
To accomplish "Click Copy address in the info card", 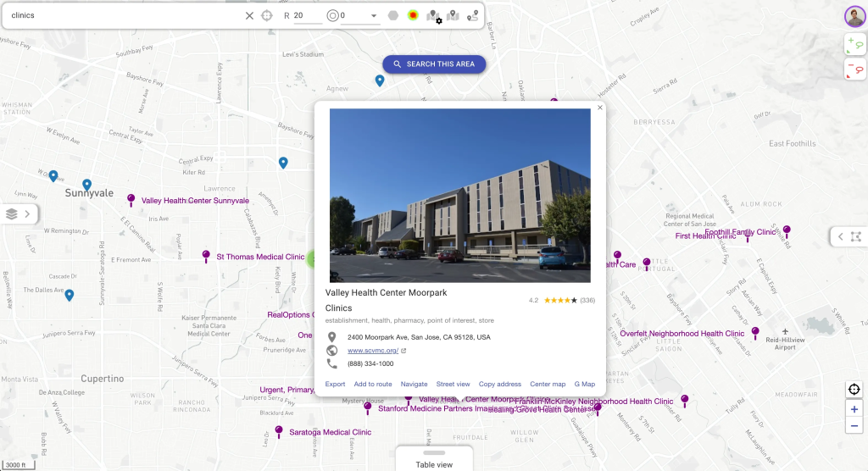I will pyautogui.click(x=500, y=385).
